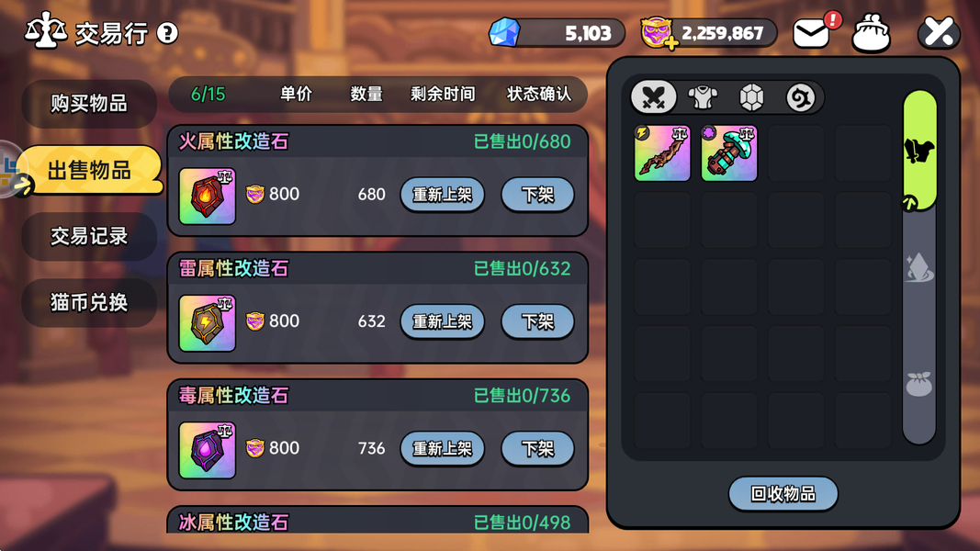
Task: Click the 交易行 help question mark
Action: tap(167, 33)
